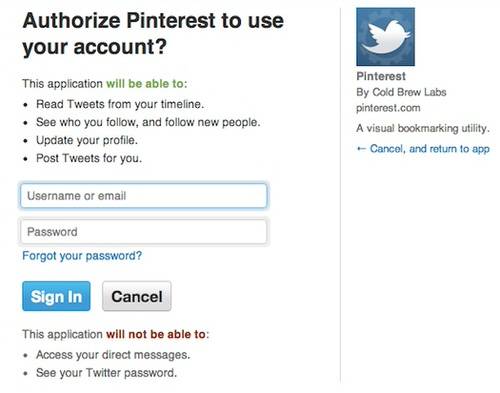Follow Cancel, and return to app link
This screenshot has width=500, height=393.
pyautogui.click(x=429, y=149)
